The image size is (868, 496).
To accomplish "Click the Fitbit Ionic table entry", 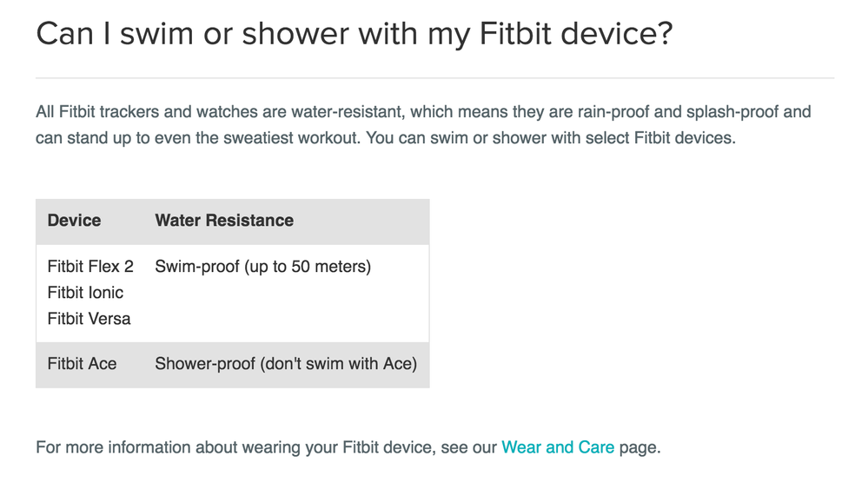I will (x=85, y=292).
